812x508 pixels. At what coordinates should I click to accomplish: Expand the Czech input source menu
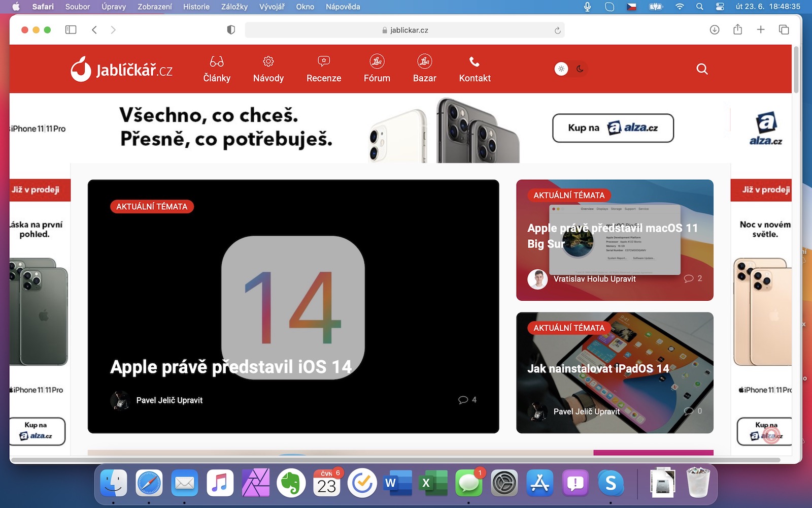pyautogui.click(x=631, y=7)
